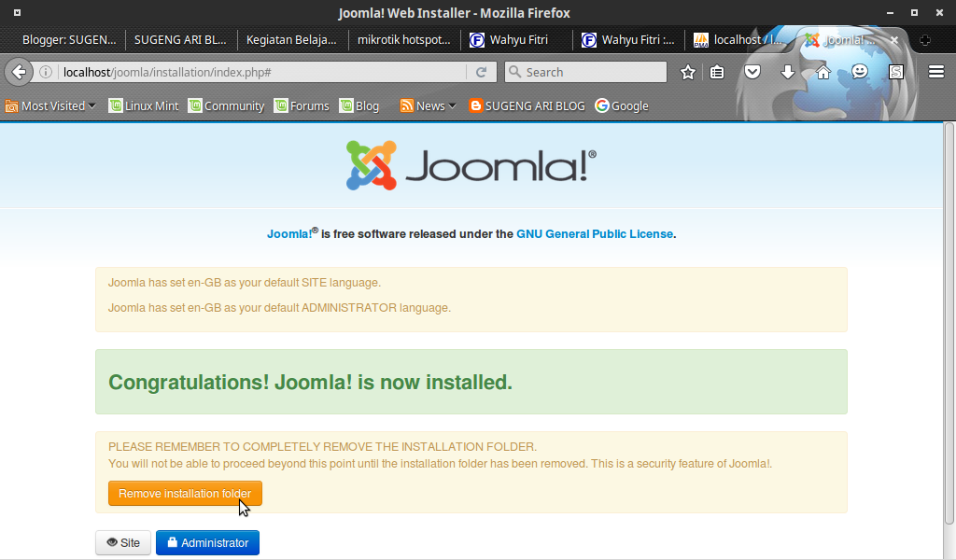Screen dimensions: 956x560
Task: Switch to first Wahyu Fitri tab
Action: (515, 40)
